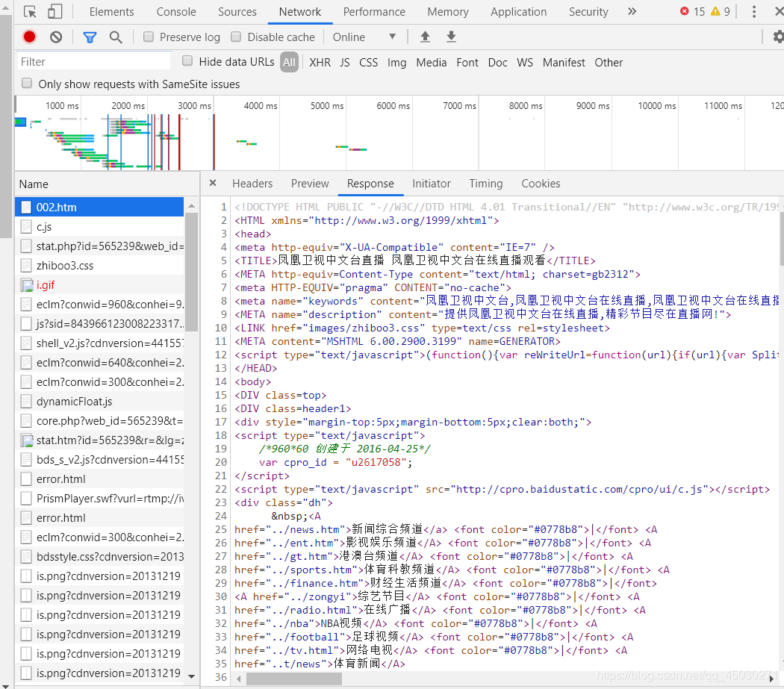This screenshot has height=689, width=784.
Task: Filter requests by Font
Action: click(x=467, y=63)
